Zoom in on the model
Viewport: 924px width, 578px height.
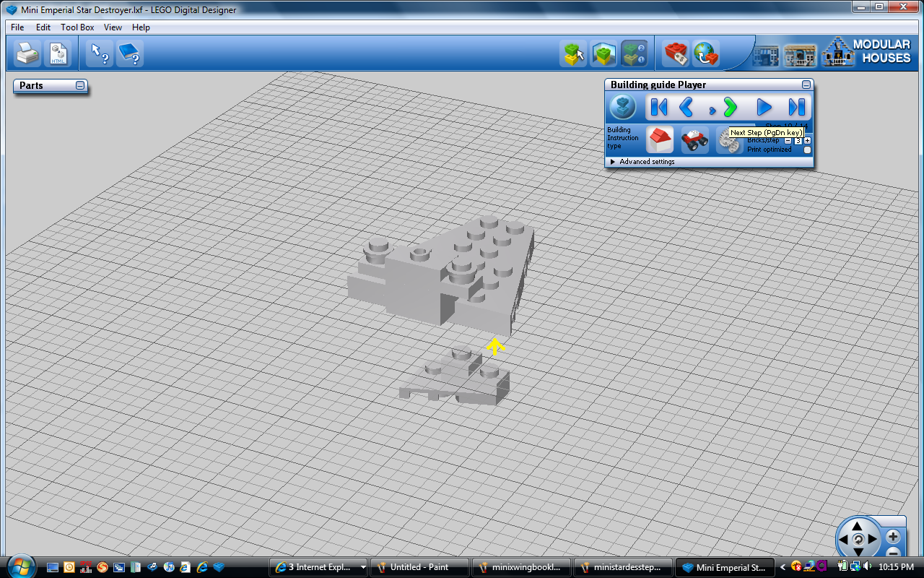click(893, 537)
